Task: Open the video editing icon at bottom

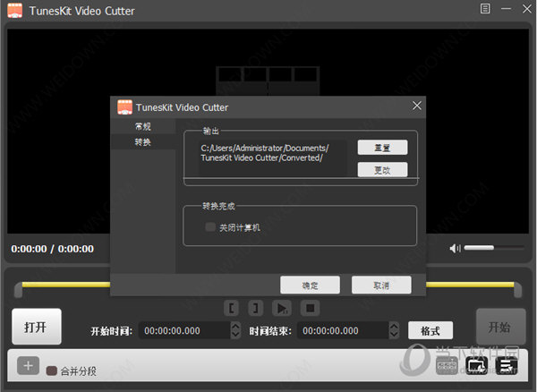Action: 447,366
